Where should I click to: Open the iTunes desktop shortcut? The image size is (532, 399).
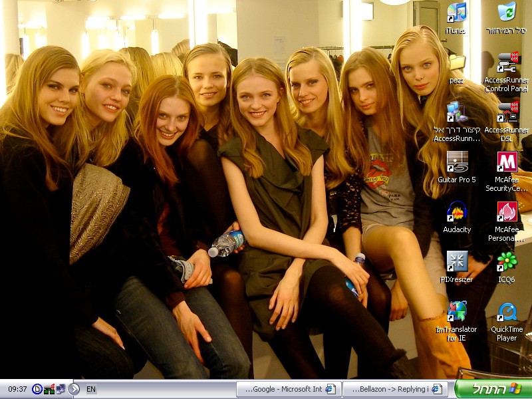pos(456,13)
